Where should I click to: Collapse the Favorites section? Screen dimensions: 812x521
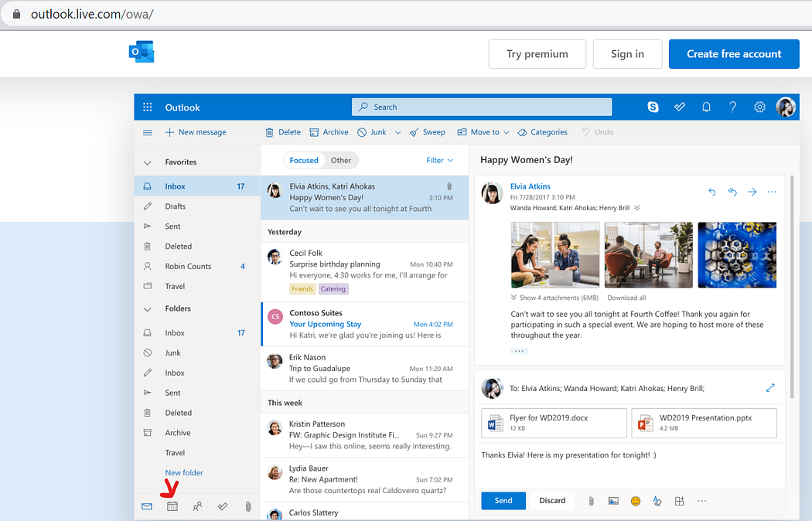148,162
